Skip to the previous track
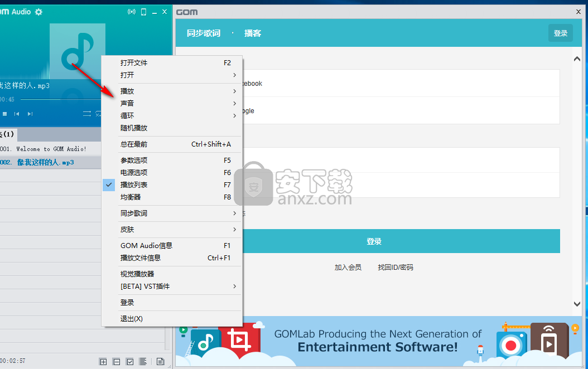Image resolution: width=588 pixels, height=369 pixels. point(17,114)
